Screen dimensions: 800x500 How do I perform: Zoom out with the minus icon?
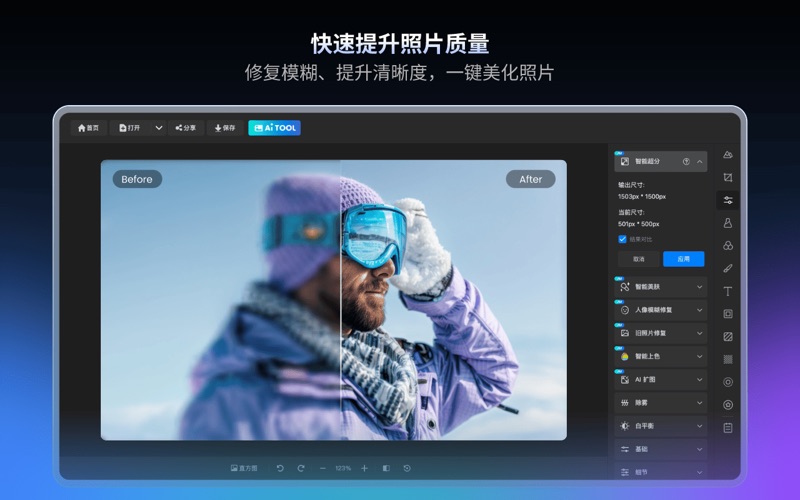(x=322, y=468)
